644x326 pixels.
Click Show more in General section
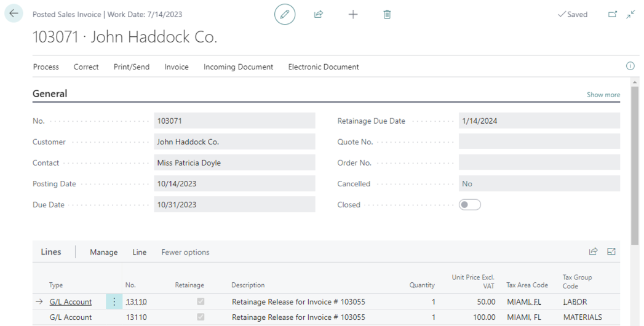click(603, 95)
